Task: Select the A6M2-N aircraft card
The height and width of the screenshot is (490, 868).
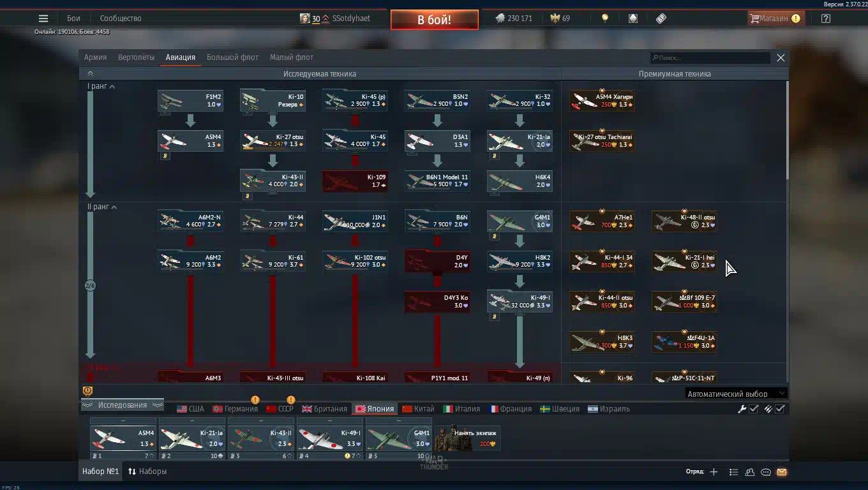Action: [x=190, y=221]
